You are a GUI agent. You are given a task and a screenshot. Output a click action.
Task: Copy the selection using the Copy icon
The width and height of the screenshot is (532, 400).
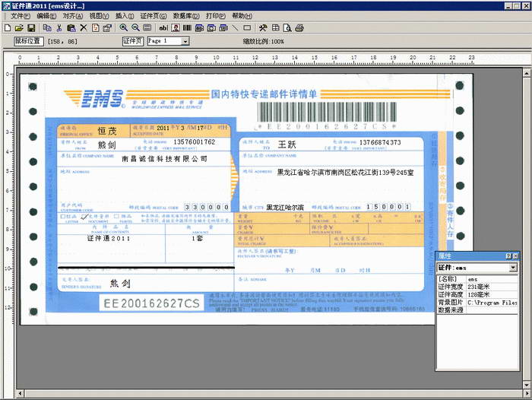point(47,28)
